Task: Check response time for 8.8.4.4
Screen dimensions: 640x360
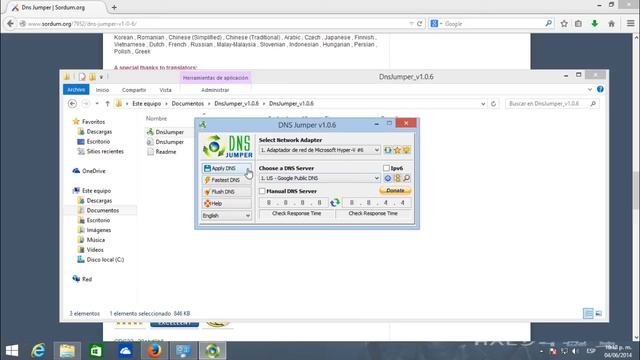Action: tap(373, 213)
